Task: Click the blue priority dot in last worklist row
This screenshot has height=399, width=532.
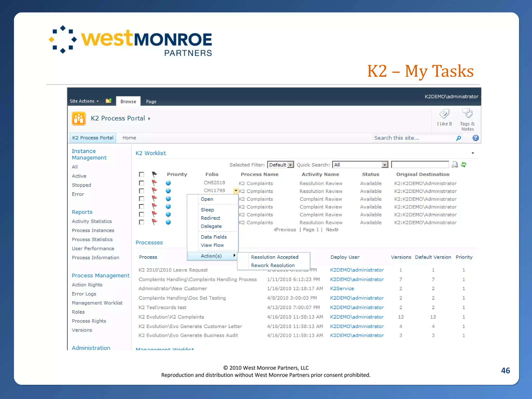Action: click(x=168, y=222)
